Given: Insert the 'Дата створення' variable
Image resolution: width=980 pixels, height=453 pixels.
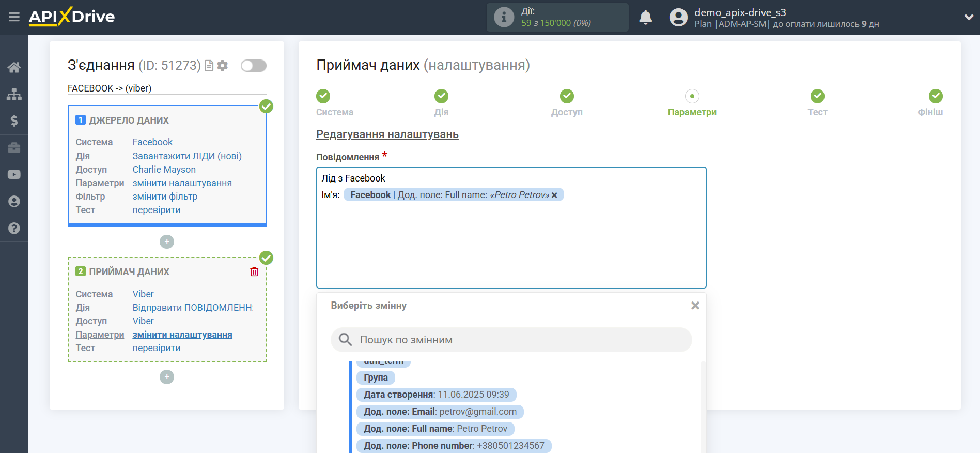Looking at the screenshot, I should point(436,395).
